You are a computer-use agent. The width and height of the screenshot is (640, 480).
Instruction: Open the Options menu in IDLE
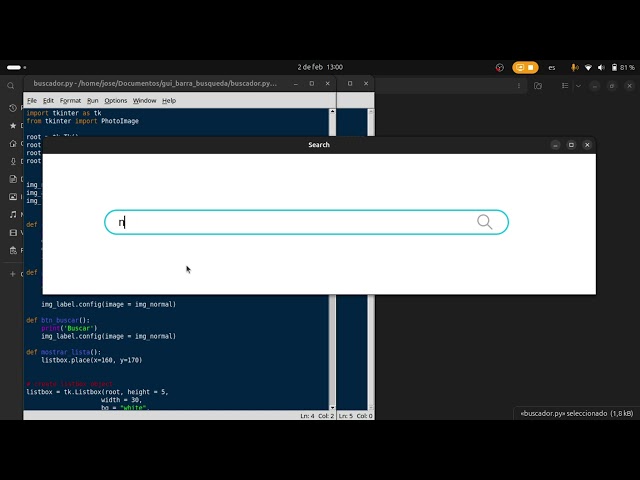click(116, 100)
